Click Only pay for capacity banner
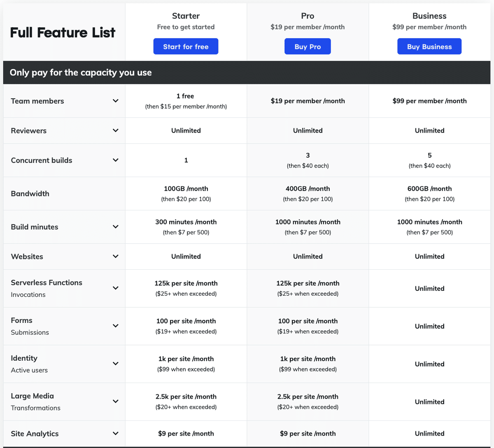The width and height of the screenshot is (494, 448). 81,72
